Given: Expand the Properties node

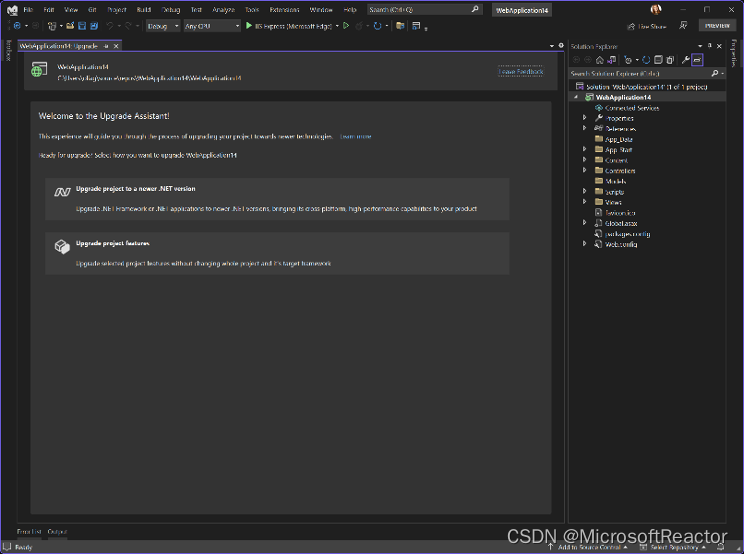Looking at the screenshot, I should (585, 117).
